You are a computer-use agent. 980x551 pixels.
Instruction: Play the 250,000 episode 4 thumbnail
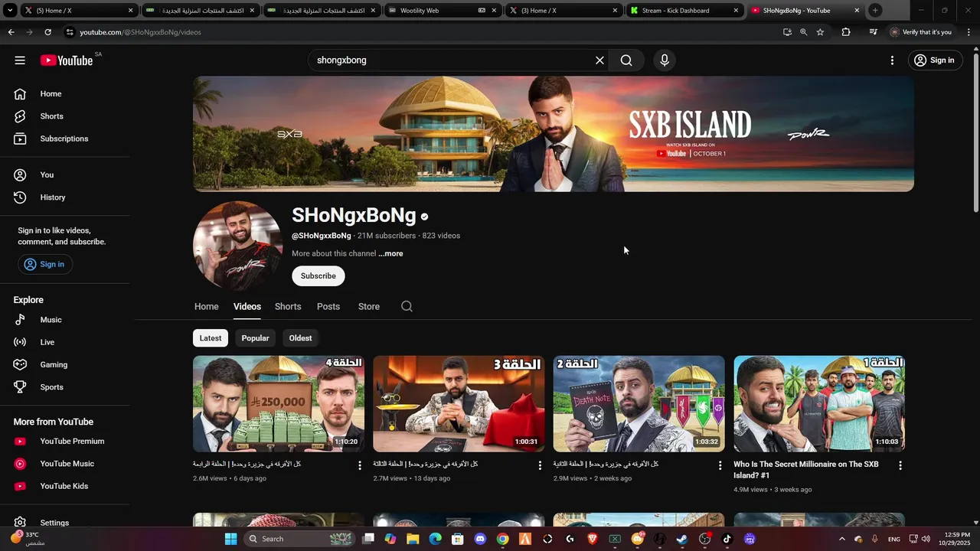(279, 403)
